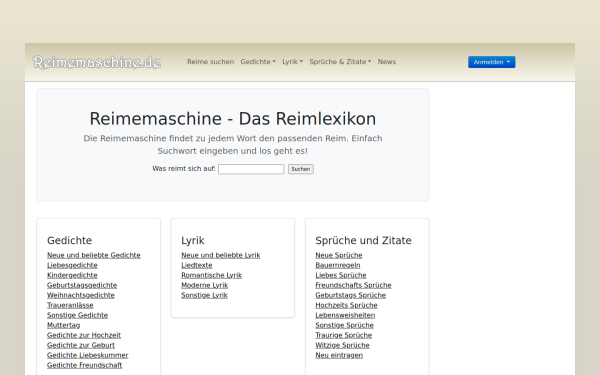Open the Sonstige Lyrik link

[x=204, y=295]
